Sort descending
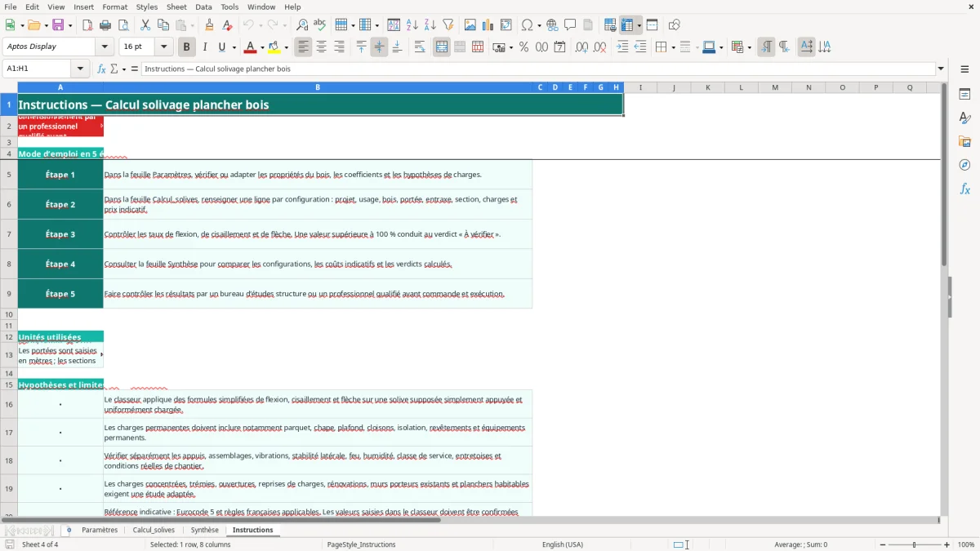Viewport: 980px width, 551px height. 430,25
